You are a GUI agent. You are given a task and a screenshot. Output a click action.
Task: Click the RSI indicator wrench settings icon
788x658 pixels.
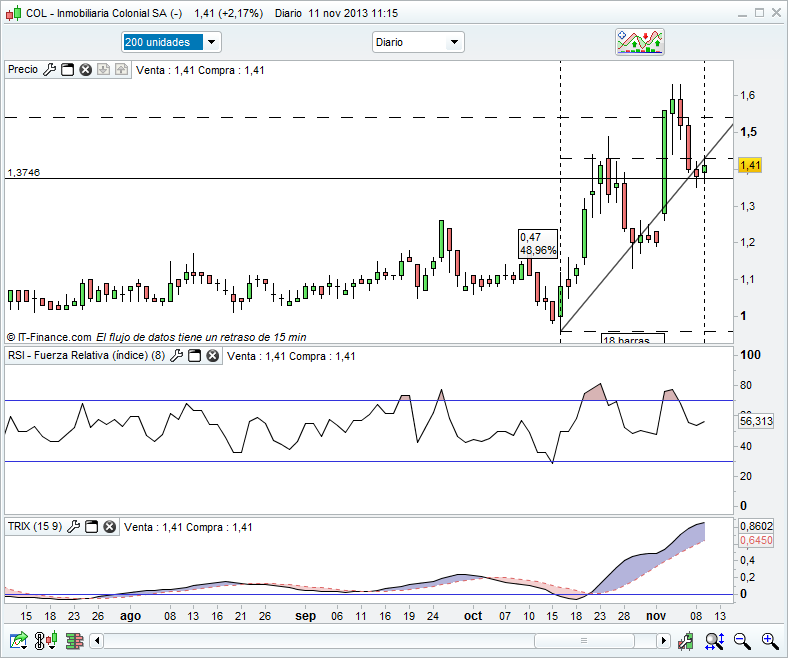(x=177, y=356)
